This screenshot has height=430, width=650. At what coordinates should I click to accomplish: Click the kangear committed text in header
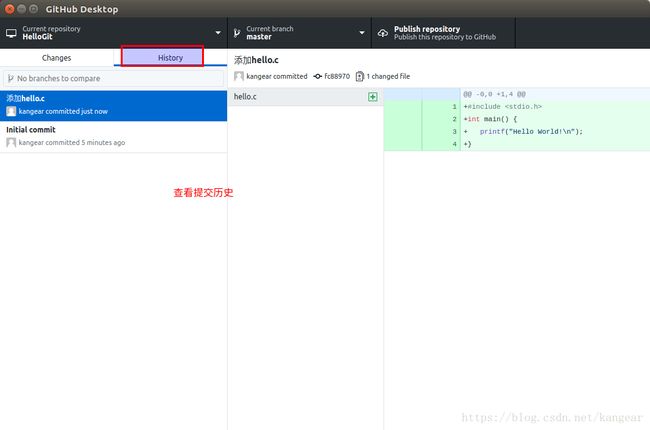[277, 76]
